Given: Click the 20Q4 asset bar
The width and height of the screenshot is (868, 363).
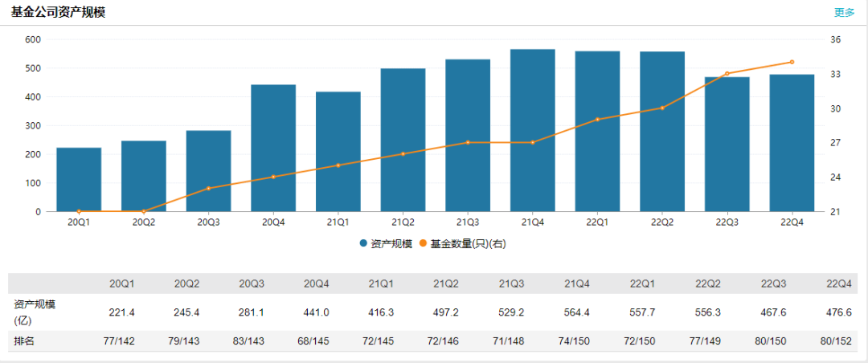Looking at the screenshot, I should pyautogui.click(x=273, y=149).
